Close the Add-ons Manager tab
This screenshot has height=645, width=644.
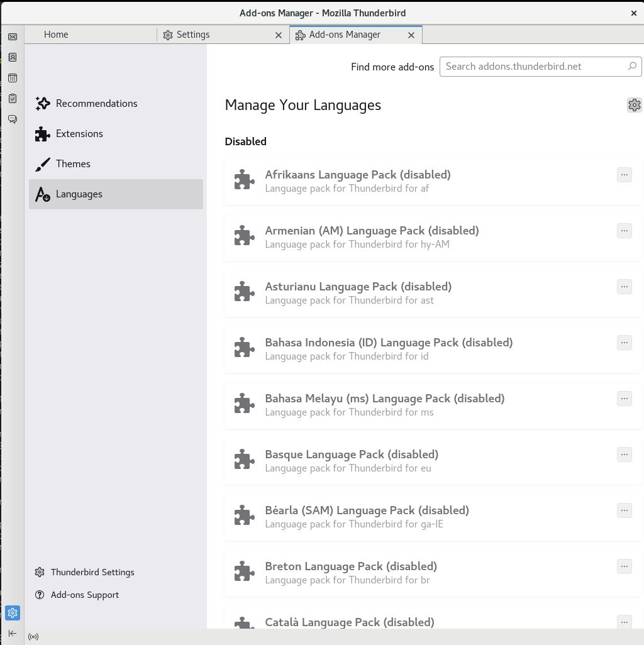(411, 35)
